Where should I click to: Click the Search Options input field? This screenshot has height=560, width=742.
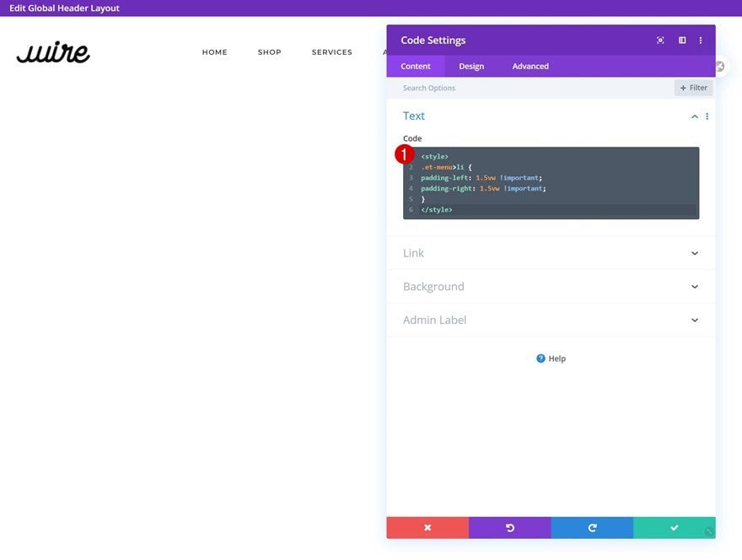click(530, 88)
